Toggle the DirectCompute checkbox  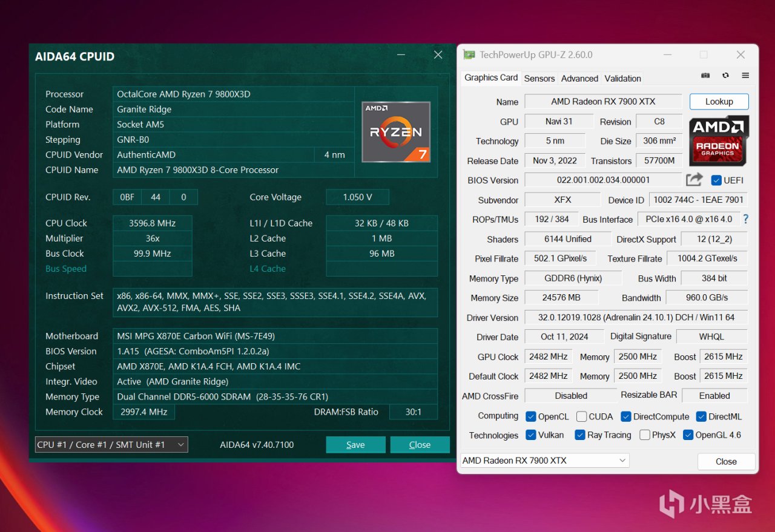tap(627, 416)
